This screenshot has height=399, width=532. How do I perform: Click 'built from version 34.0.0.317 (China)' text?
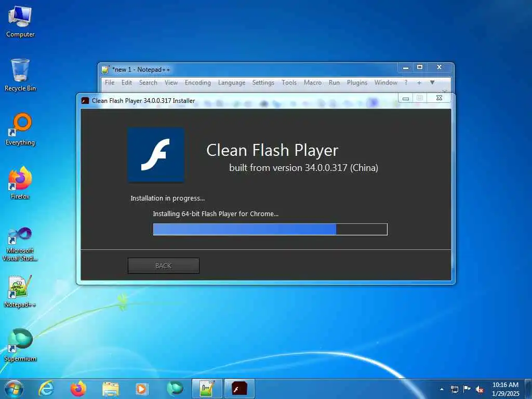pos(303,168)
